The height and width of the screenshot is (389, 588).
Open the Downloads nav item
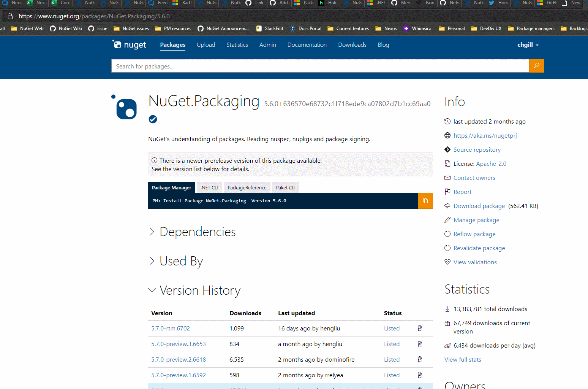point(352,45)
